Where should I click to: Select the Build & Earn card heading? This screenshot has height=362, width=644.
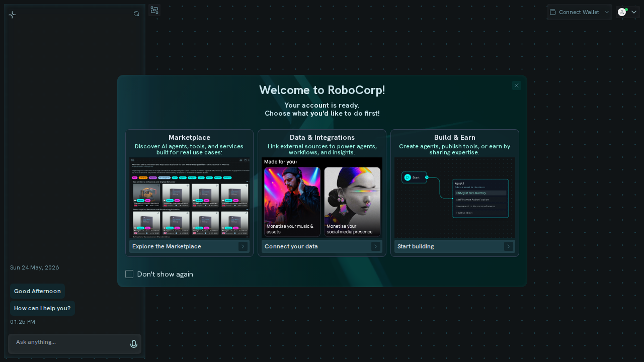[x=455, y=137]
